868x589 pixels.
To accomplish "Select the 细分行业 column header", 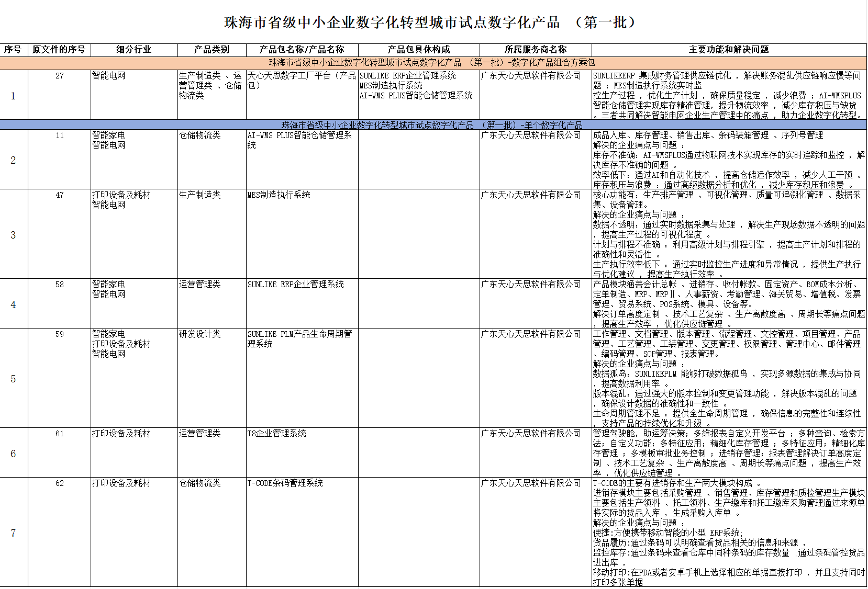I will (134, 50).
